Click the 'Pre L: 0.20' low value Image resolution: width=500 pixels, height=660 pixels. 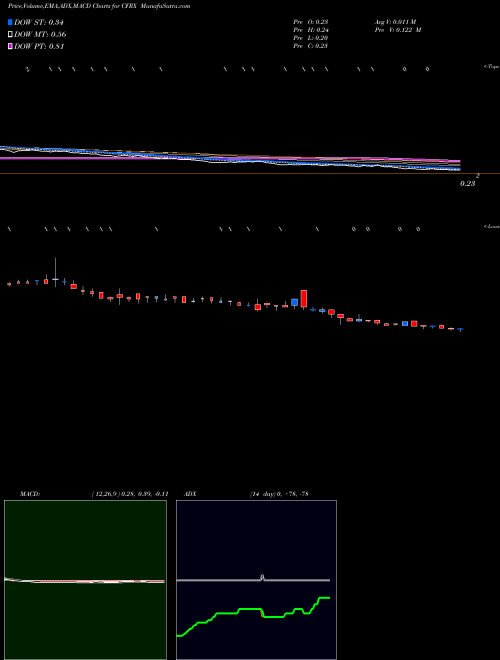point(311,38)
